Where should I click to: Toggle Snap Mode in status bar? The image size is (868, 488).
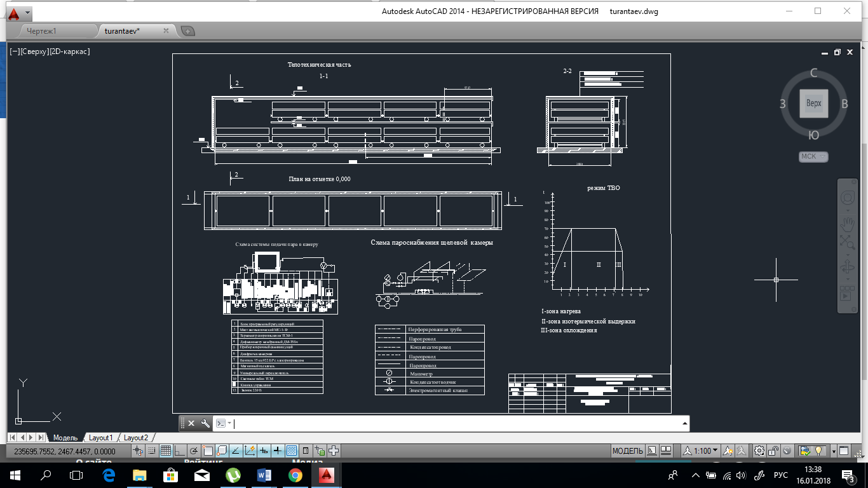(152, 451)
